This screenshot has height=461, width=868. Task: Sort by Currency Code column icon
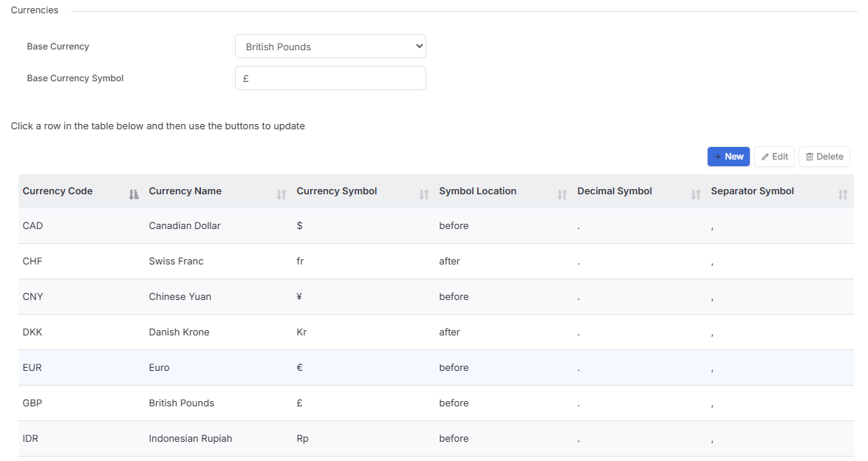tap(134, 194)
